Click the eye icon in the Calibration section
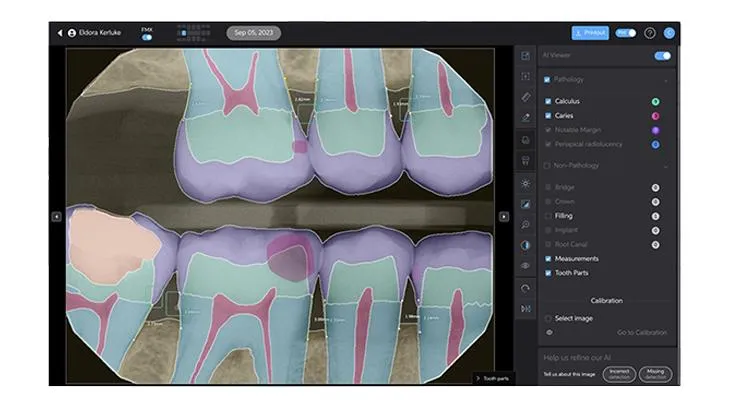The image size is (730, 410). tap(549, 332)
